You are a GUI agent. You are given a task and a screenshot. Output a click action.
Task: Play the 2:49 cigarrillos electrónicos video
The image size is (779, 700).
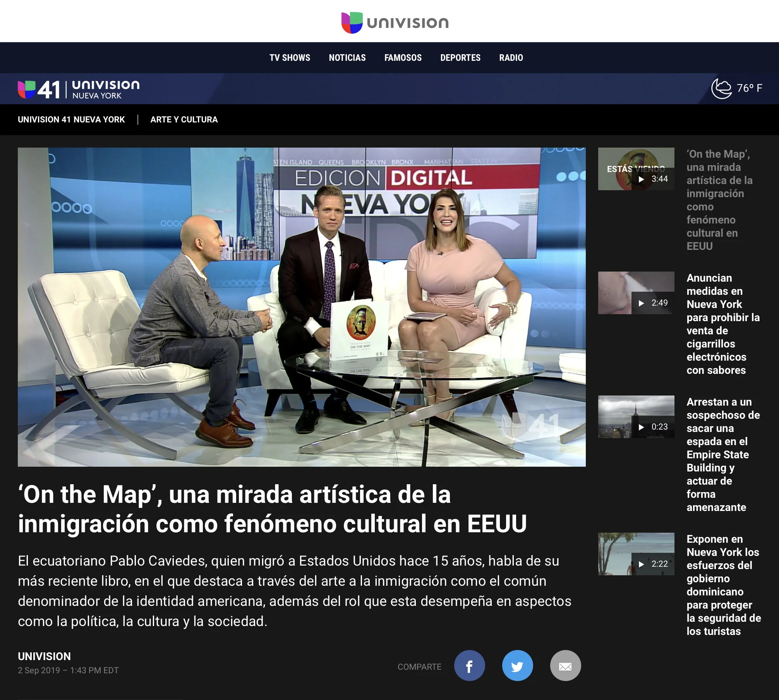[636, 293]
